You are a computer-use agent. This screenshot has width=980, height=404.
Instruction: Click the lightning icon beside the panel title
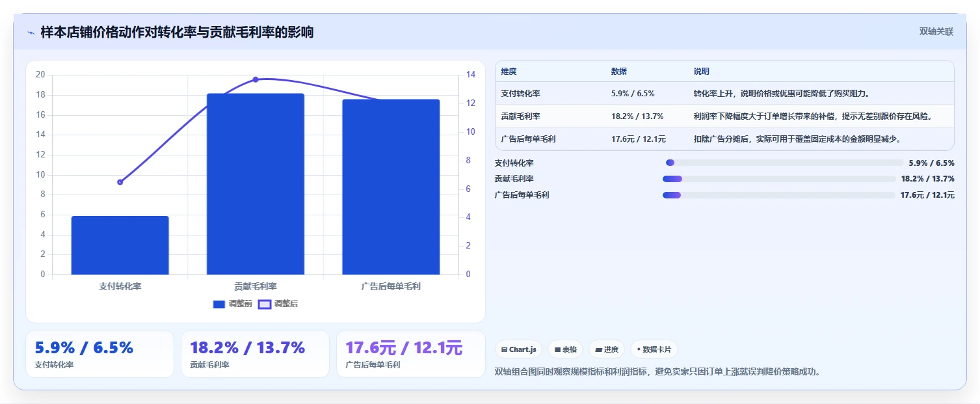coord(31,33)
